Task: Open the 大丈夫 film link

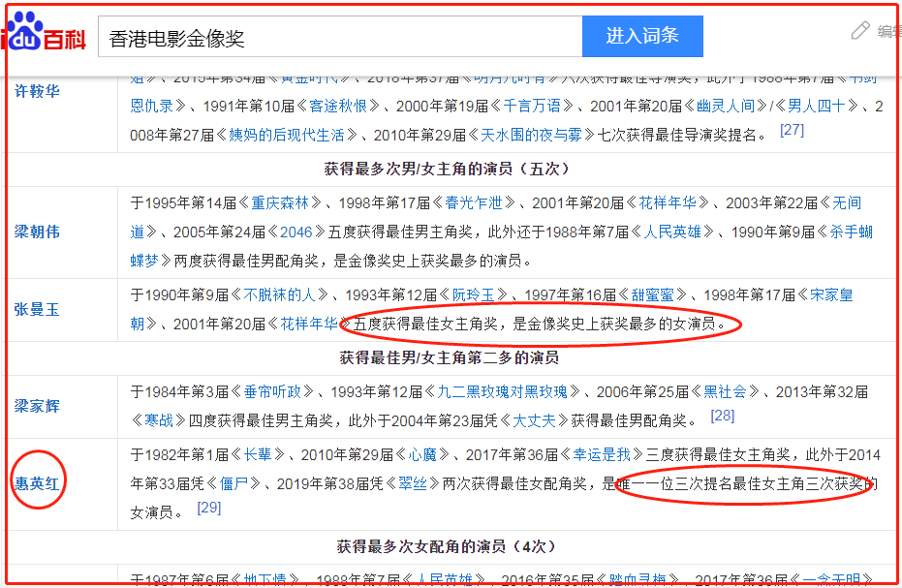Action: coord(534,421)
